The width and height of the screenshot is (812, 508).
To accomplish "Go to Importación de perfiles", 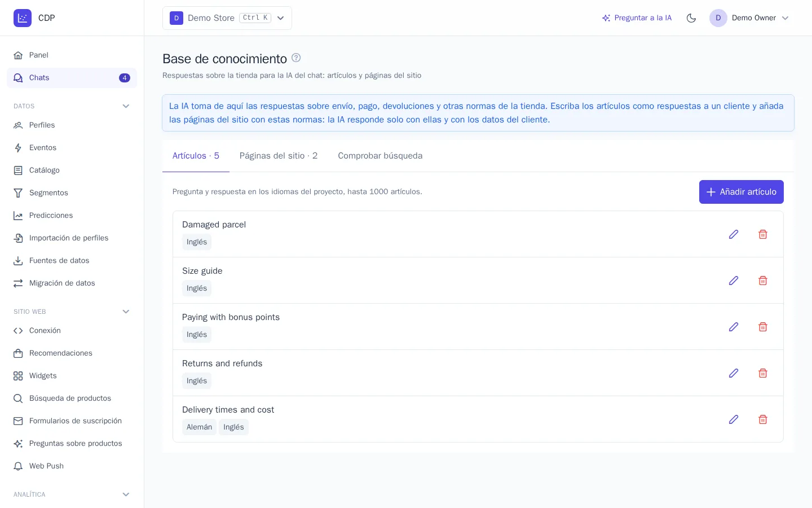I will (72, 238).
